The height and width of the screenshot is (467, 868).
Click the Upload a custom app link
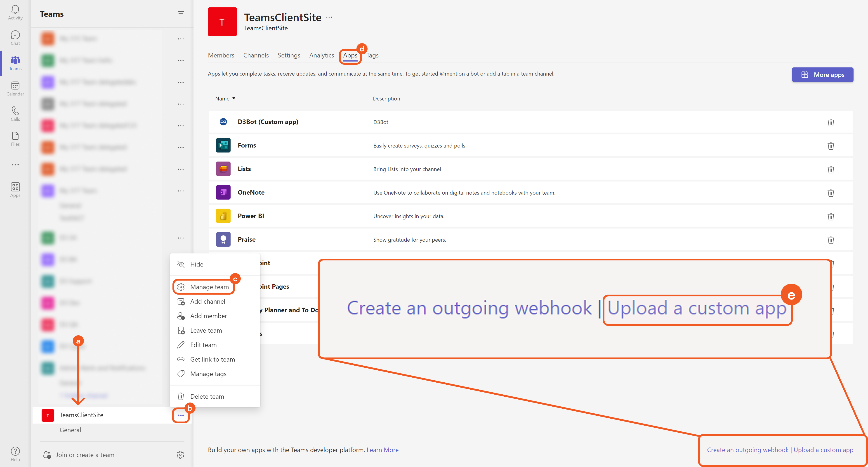click(823, 450)
